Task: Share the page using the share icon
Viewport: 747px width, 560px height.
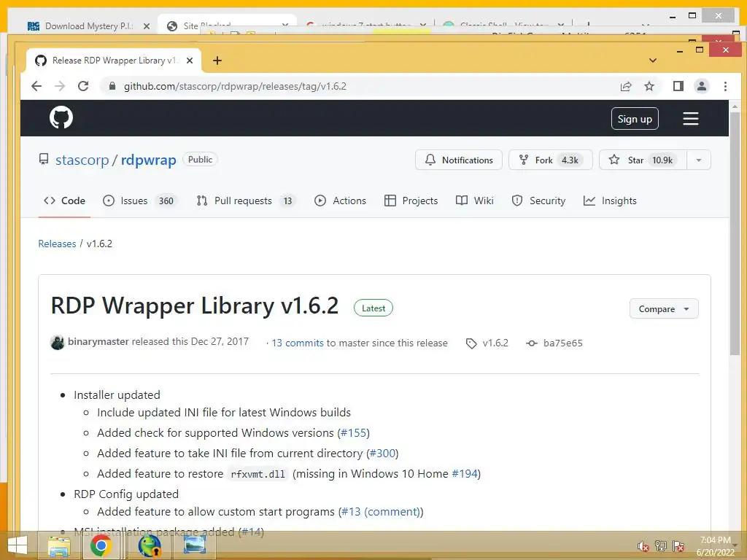Action: click(x=625, y=86)
